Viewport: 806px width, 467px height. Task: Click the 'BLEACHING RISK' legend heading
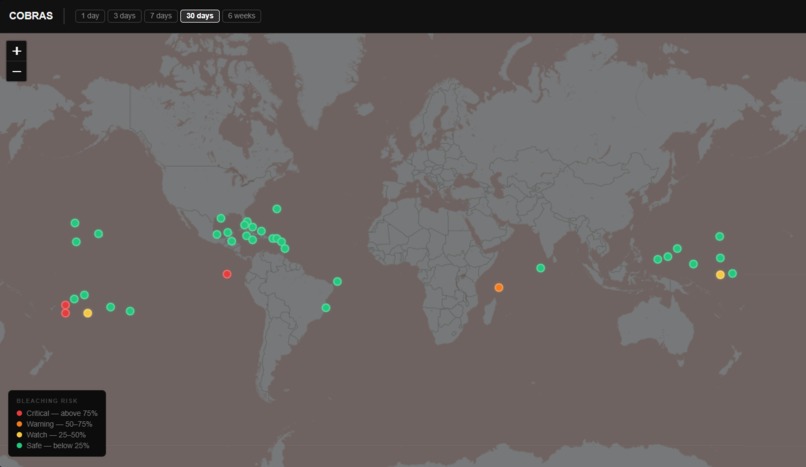point(47,401)
